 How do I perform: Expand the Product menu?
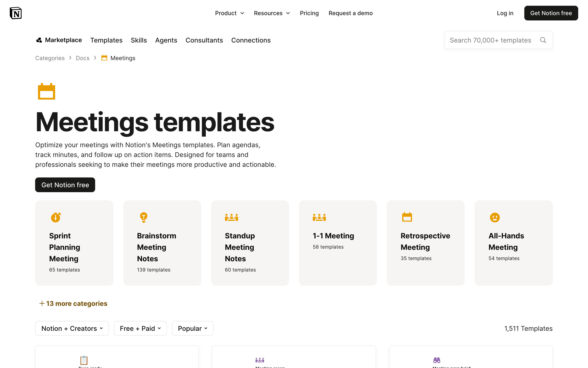tap(230, 13)
